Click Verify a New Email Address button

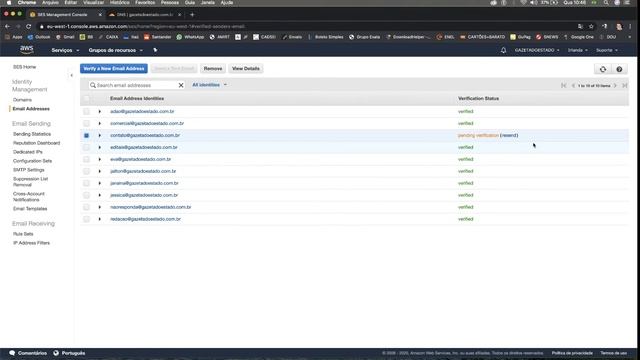click(x=113, y=69)
